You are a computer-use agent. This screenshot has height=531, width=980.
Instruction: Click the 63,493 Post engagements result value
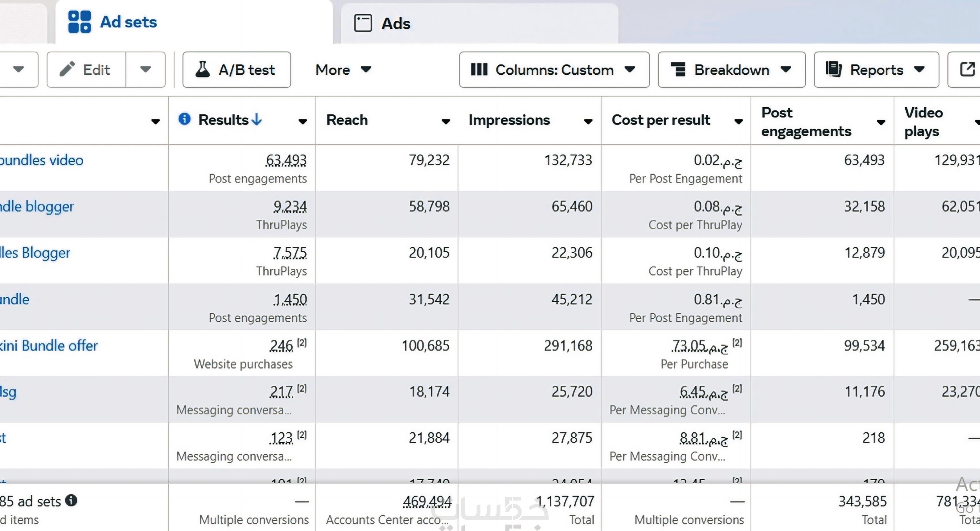tap(286, 160)
